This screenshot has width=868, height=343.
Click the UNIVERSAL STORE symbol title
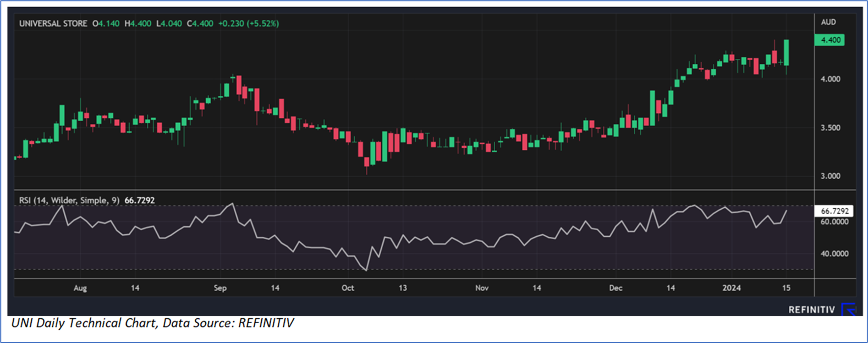tap(53, 24)
